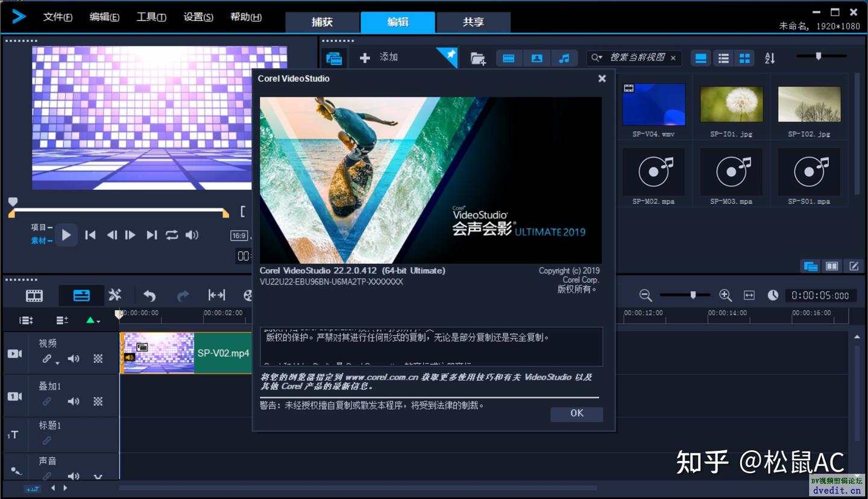The image size is (868, 499).
Task: Open the 帮助 menu
Action: [246, 17]
